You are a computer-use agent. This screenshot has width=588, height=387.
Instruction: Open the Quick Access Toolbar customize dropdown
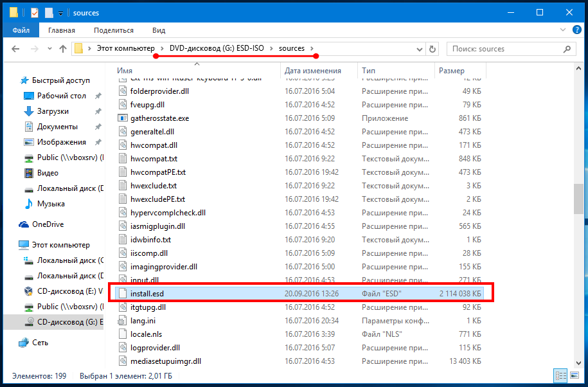coord(60,13)
